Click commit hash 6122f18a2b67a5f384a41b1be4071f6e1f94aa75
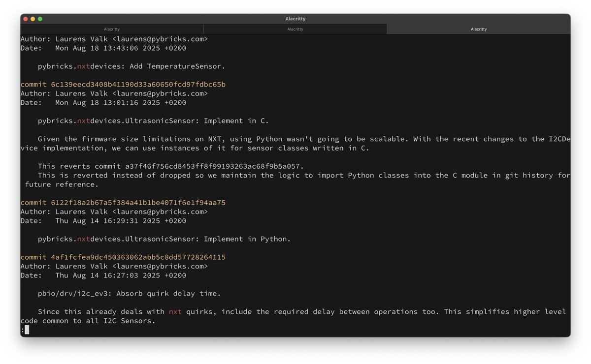Image resolution: width=591 pixels, height=364 pixels. tap(138, 203)
